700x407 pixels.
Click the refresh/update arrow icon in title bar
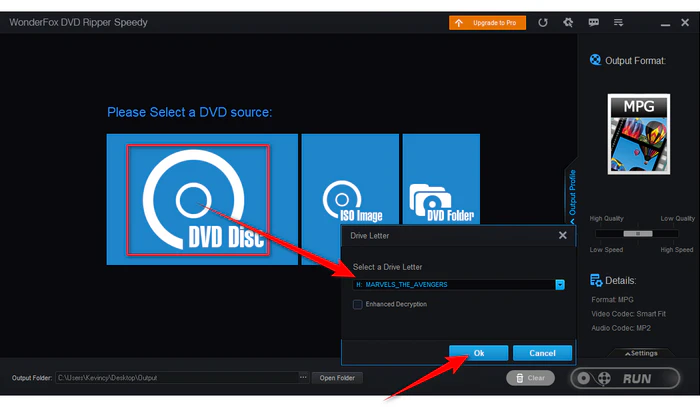click(x=542, y=22)
